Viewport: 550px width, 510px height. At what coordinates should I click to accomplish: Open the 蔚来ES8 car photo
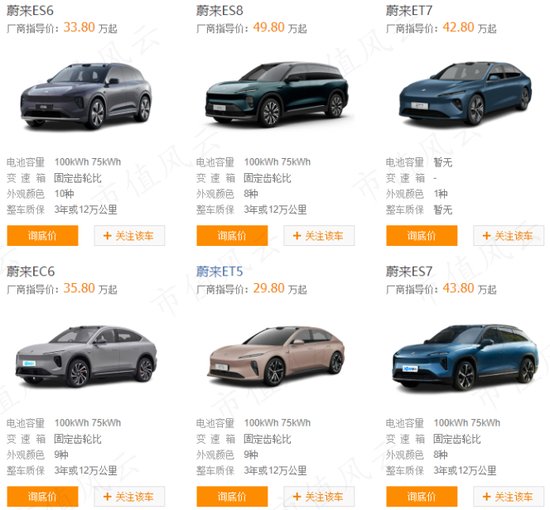point(276,94)
